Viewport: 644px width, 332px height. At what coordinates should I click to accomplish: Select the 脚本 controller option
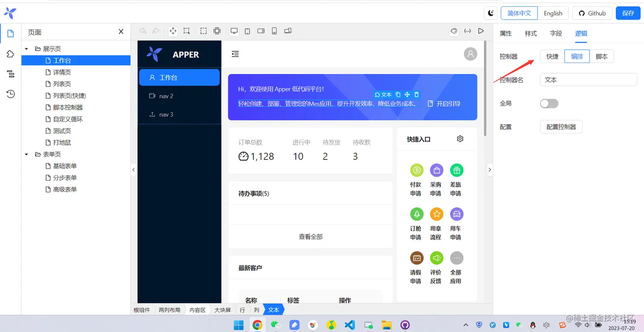click(x=601, y=56)
